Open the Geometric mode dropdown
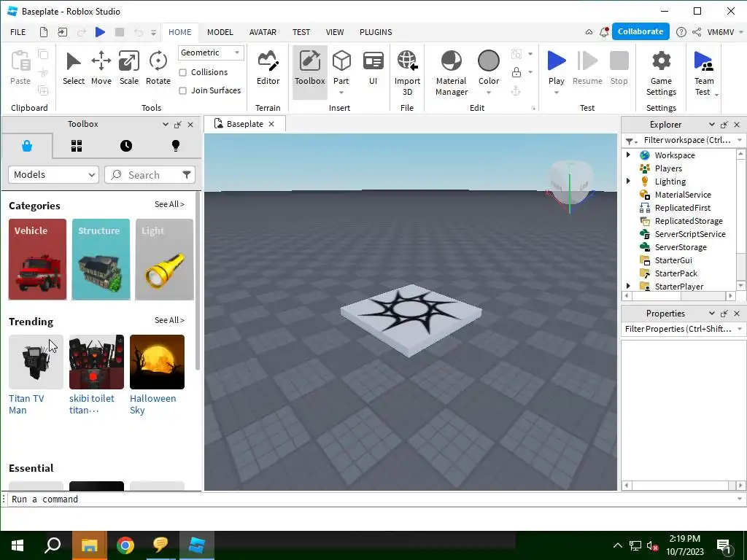747x560 pixels. 211,52
